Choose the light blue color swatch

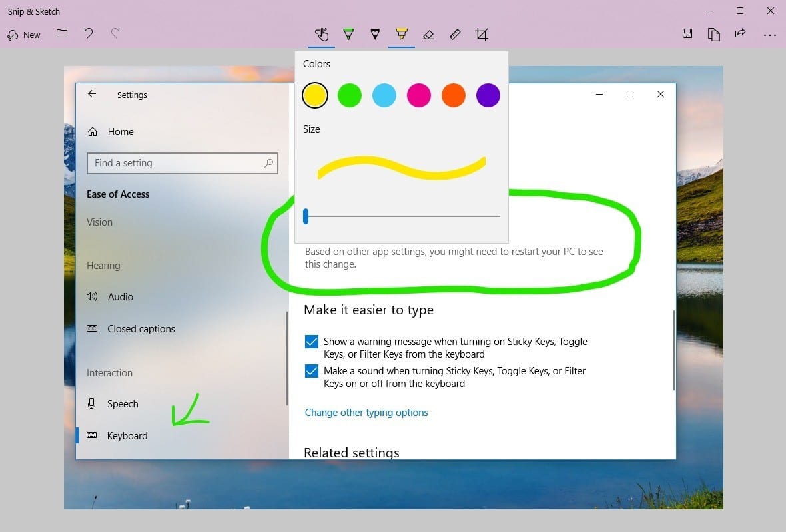click(384, 95)
